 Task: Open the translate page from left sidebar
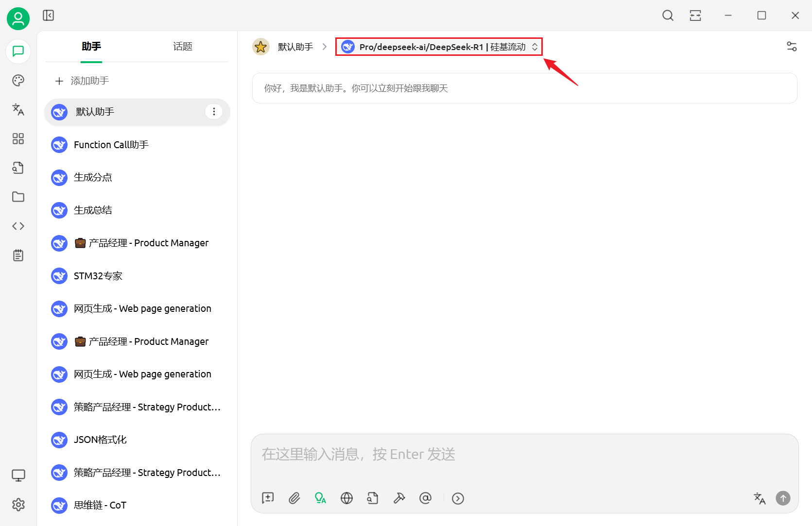18,110
